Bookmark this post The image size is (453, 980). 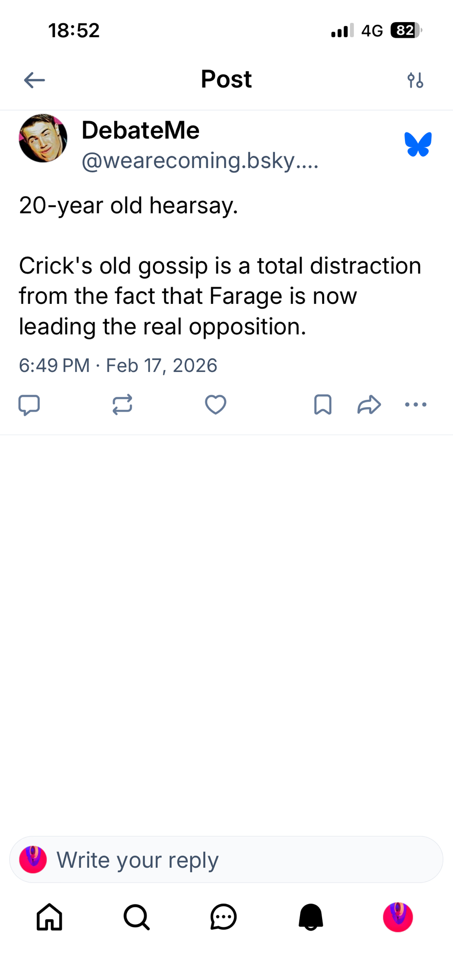coord(323,405)
